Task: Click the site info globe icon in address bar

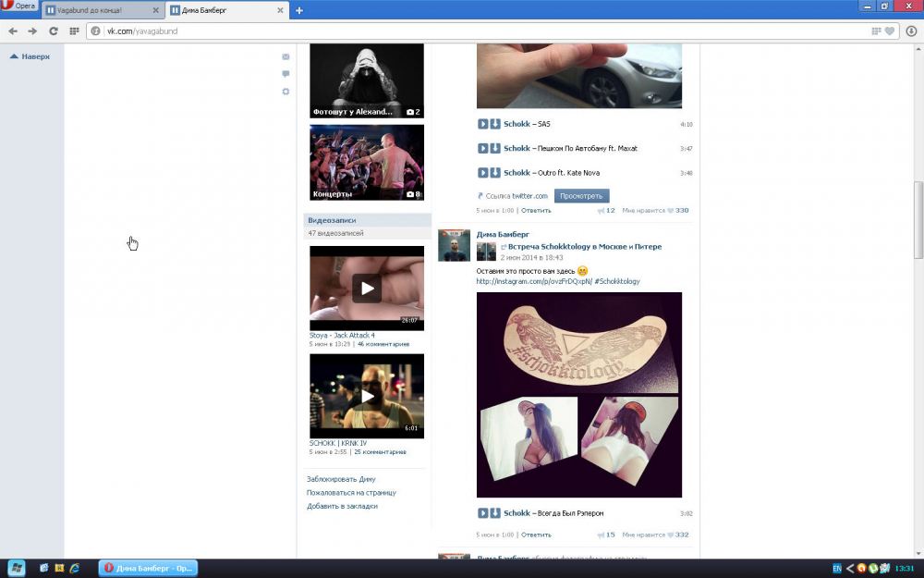Action: (x=96, y=31)
